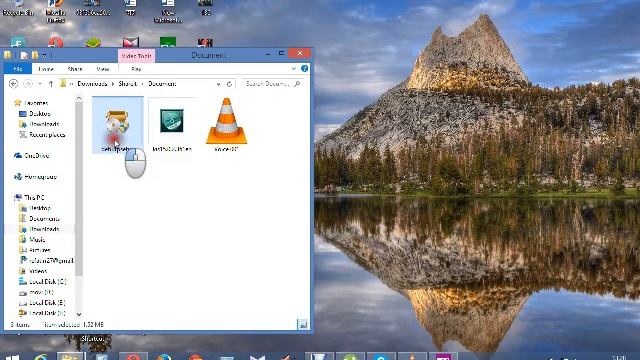Click the New Folder icon in Quick Access Toolbar
Image resolution: width=640 pixels, height=360 pixels.
(x=35, y=55)
